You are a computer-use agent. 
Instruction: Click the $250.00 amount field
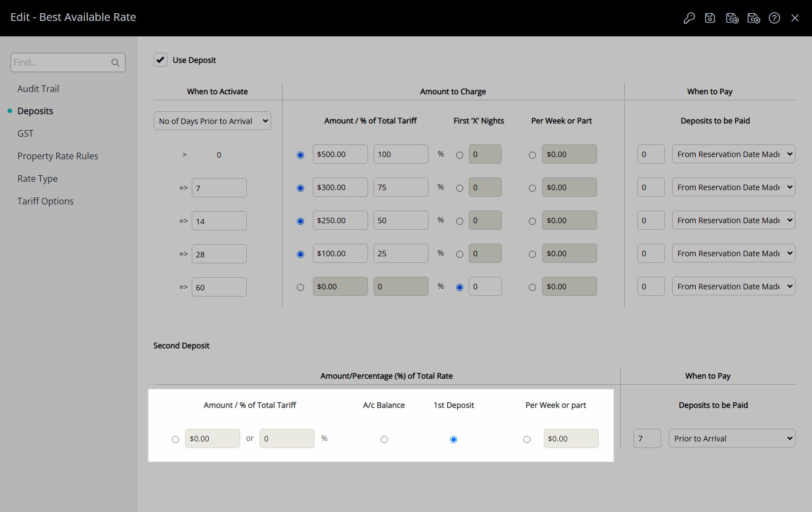(340, 220)
